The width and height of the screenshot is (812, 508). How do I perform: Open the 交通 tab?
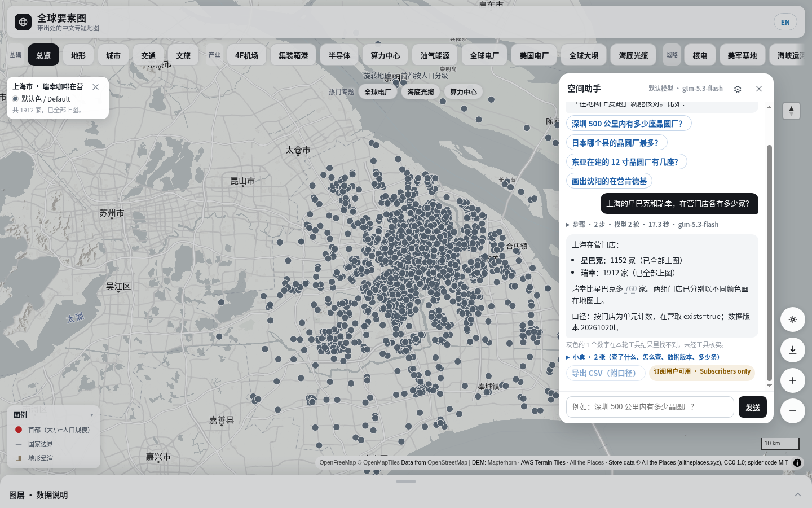pos(148,55)
